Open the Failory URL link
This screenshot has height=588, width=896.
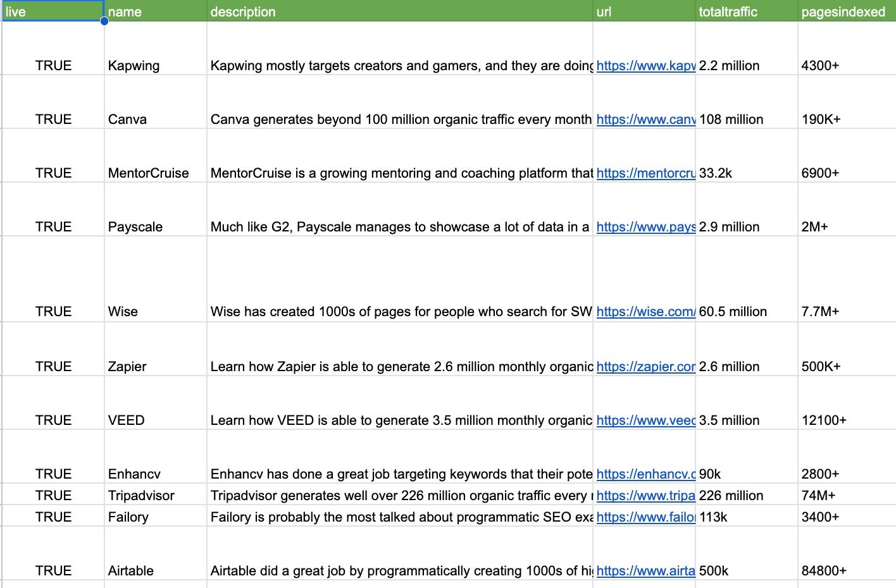point(646,517)
